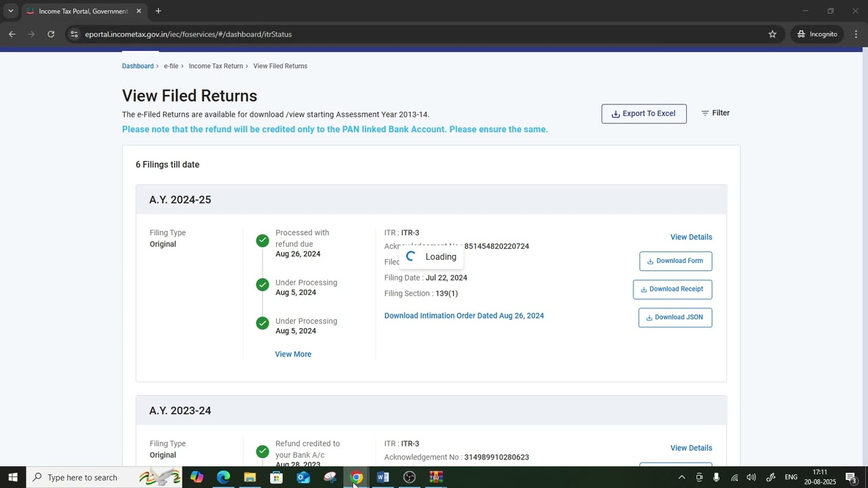Click the A.Y. 2023-24 header

click(431, 411)
